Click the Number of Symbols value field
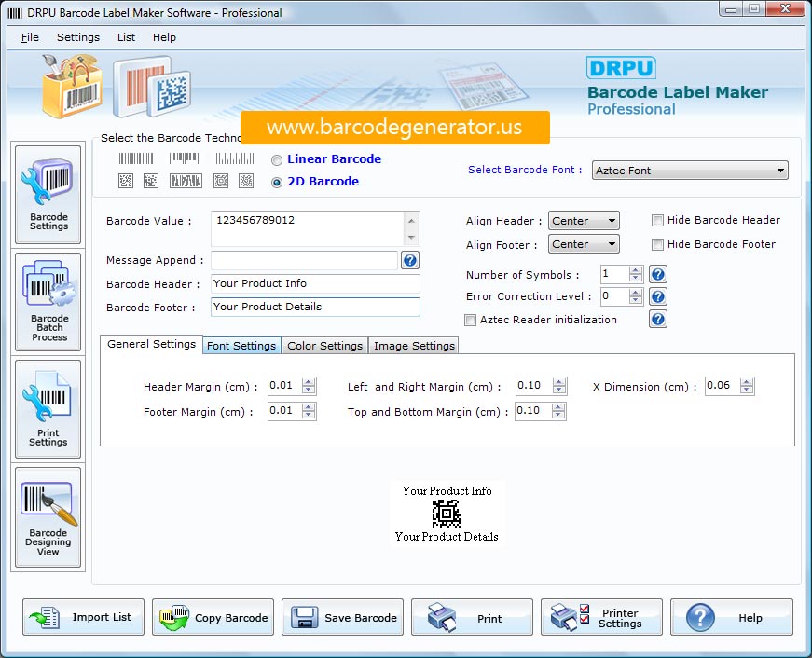 (614, 274)
